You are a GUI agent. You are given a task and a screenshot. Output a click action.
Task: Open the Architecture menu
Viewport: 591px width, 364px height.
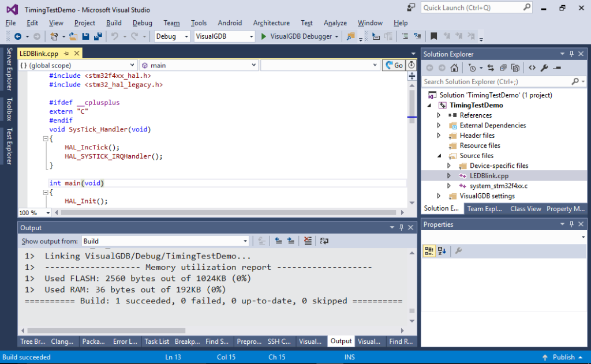click(x=271, y=23)
